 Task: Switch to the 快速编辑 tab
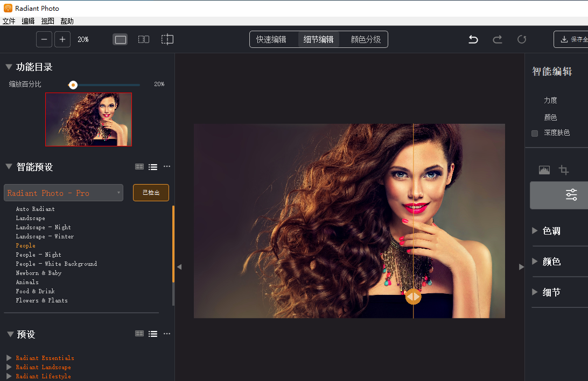(x=271, y=39)
